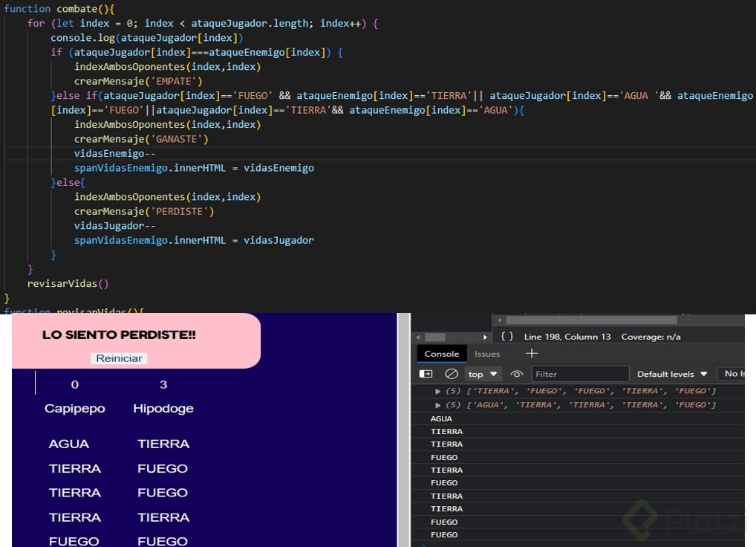Viewport: 756px width, 547px height.
Task: Click the small right scroll arrow beside the braces icon
Action: pyautogui.click(x=485, y=337)
